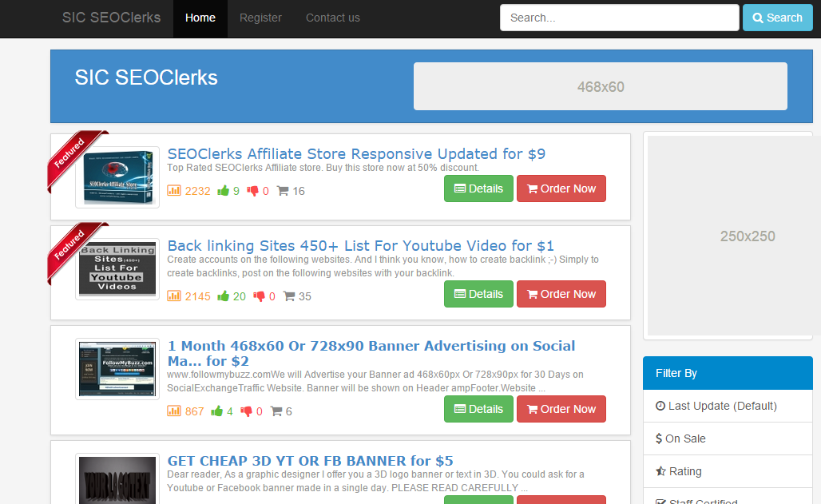This screenshot has height=504, width=821.
Task: Click inside the Search input field
Action: point(619,17)
